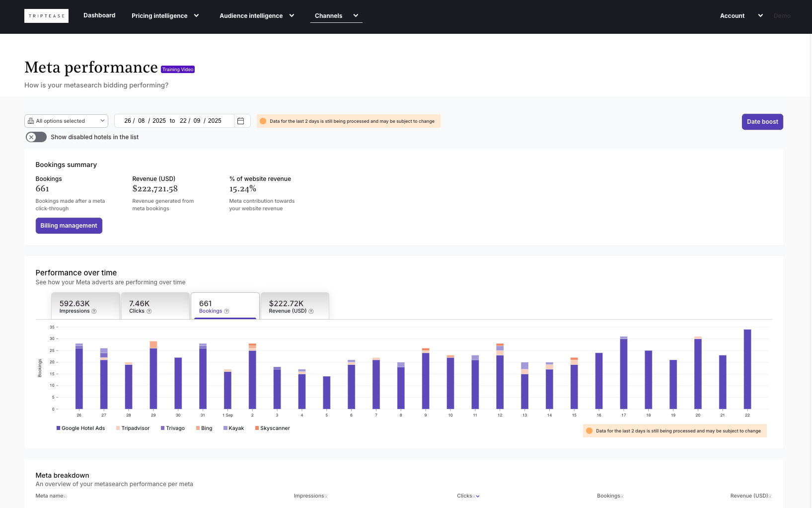Go to the Dashboard menu item

coord(99,15)
